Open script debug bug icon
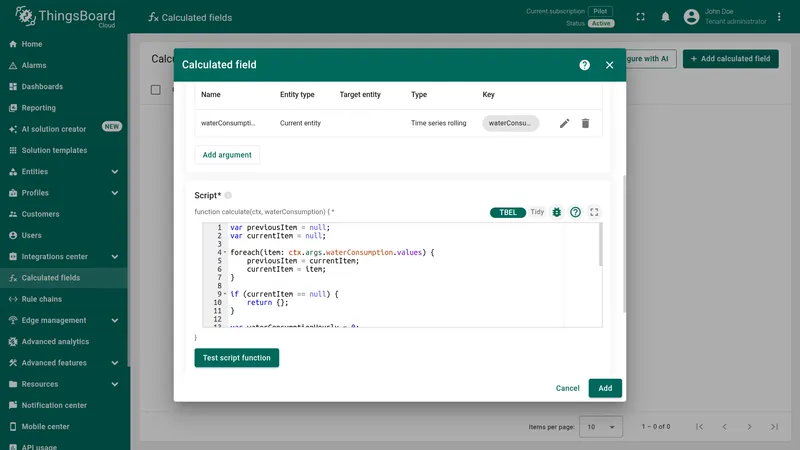 (x=557, y=212)
